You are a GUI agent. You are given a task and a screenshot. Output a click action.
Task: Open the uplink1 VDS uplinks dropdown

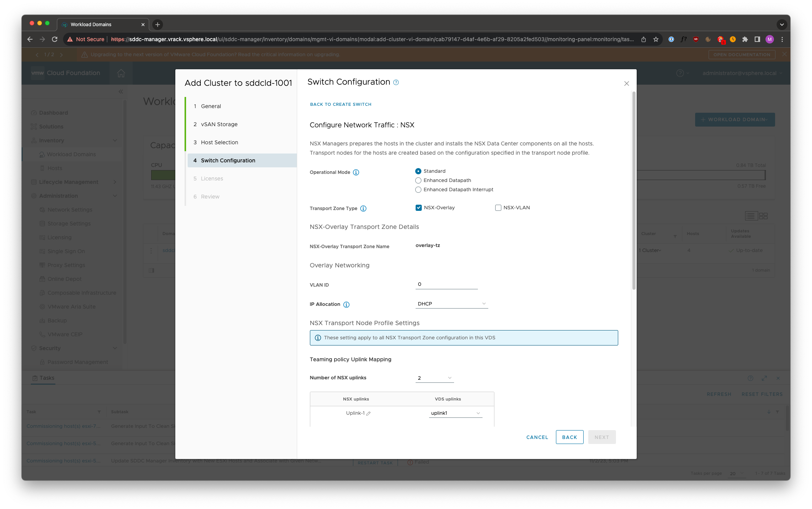[x=456, y=413]
